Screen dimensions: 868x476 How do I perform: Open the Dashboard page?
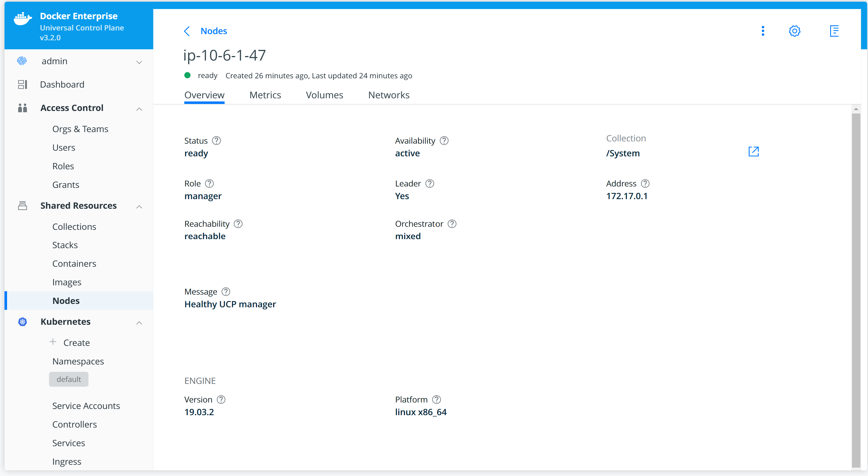click(x=62, y=84)
